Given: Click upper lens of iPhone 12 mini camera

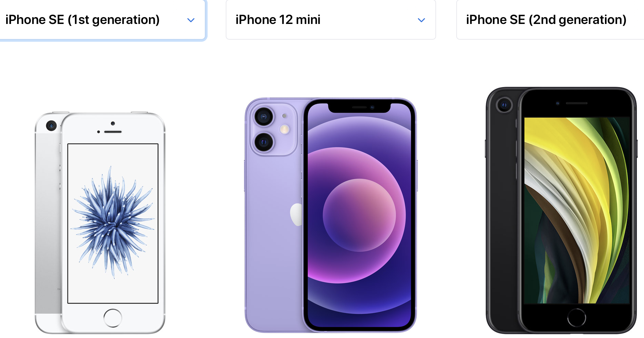Looking at the screenshot, I should click(x=264, y=117).
